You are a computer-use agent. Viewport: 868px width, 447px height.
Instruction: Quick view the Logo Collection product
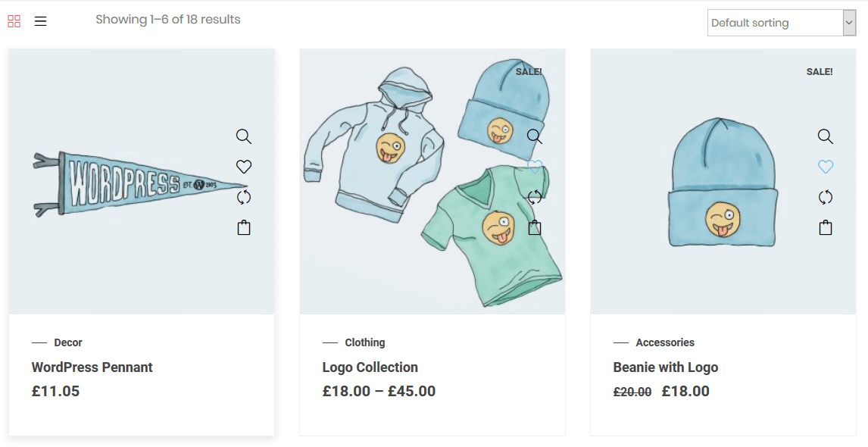click(x=535, y=136)
